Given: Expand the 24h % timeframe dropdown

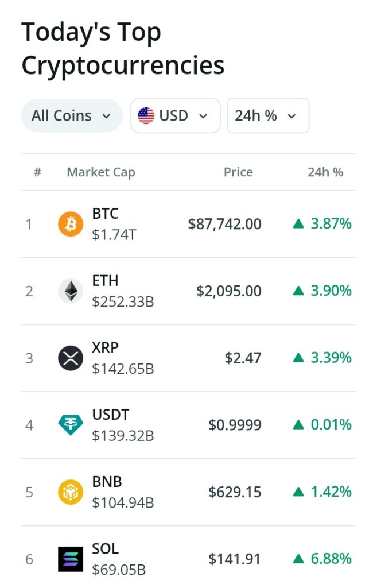Looking at the screenshot, I should pyautogui.click(x=269, y=115).
